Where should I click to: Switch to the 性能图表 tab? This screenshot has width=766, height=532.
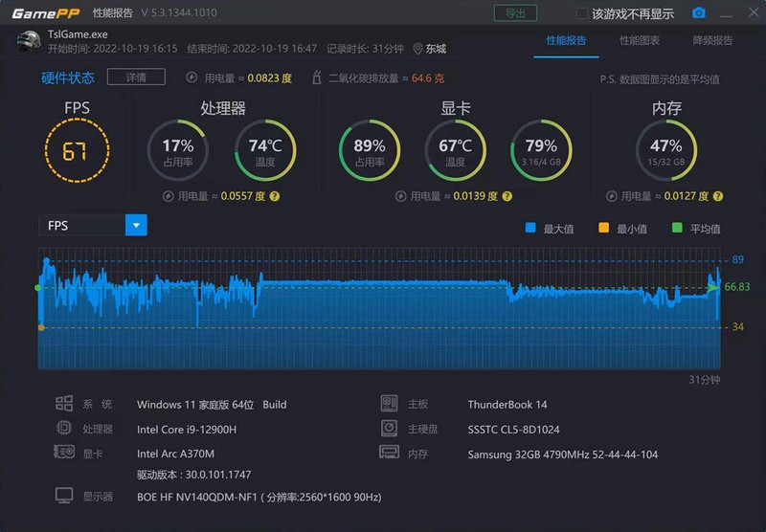point(640,40)
